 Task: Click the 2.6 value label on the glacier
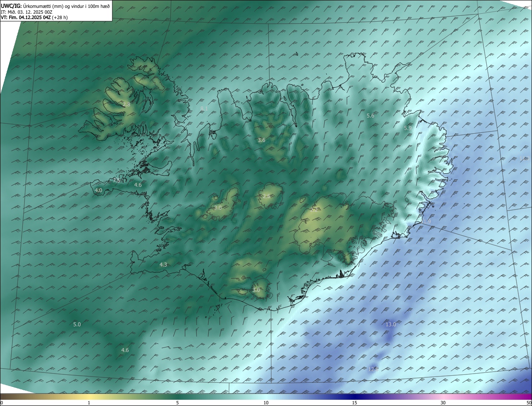[x=266, y=196]
